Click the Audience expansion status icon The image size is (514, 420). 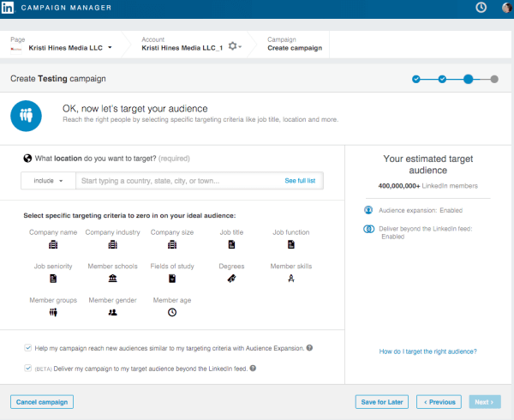368,210
